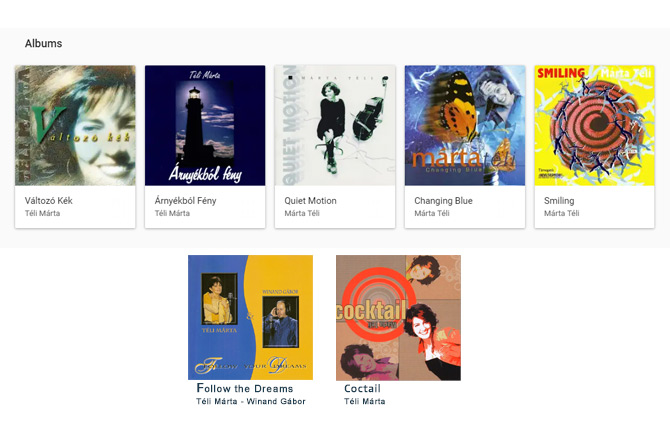670x426 pixels.
Task: Open the Változó Kék album cover
Action: click(x=75, y=125)
